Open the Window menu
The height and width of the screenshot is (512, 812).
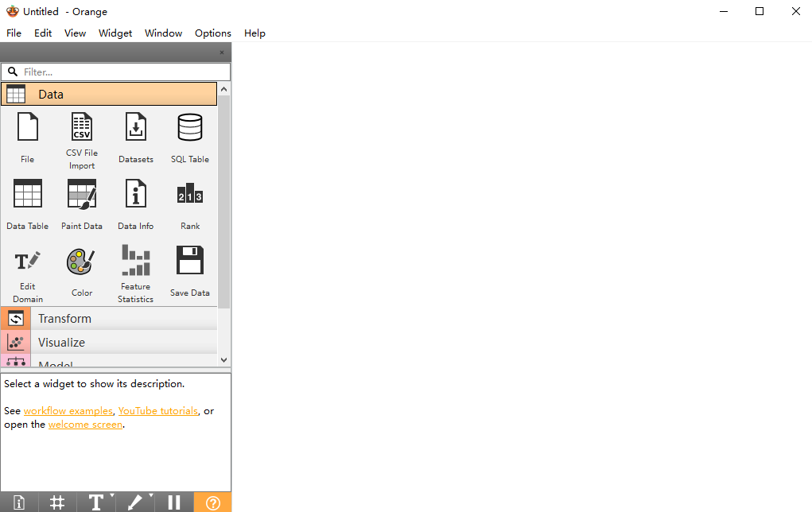click(163, 33)
